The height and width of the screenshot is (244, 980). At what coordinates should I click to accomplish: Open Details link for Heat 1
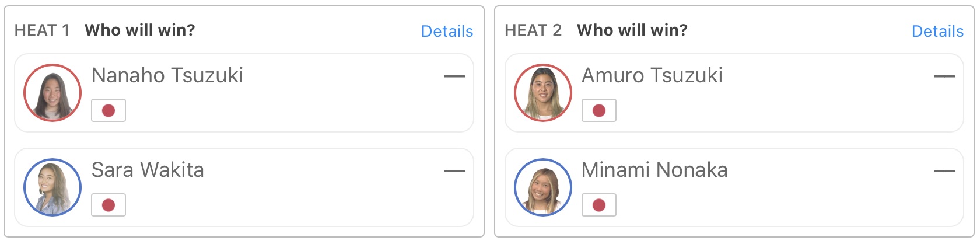[447, 31]
